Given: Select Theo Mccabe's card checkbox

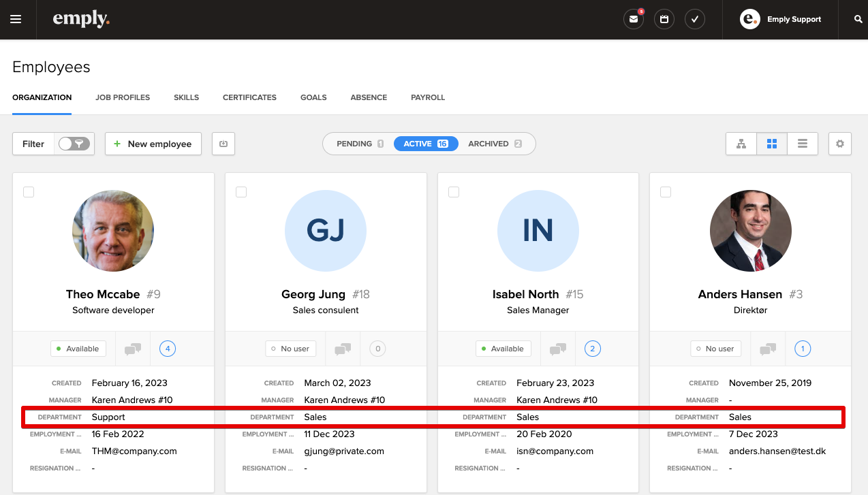Looking at the screenshot, I should [29, 192].
